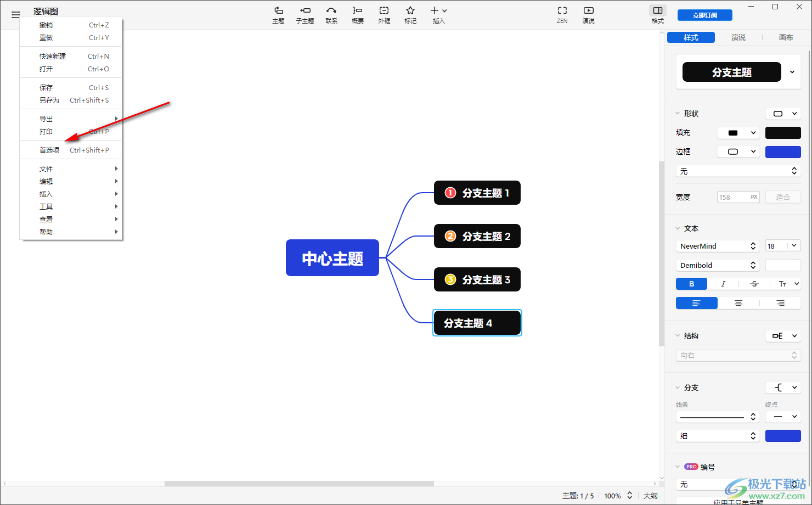
Task: Click the red number 1 marker icon
Action: 450,193
